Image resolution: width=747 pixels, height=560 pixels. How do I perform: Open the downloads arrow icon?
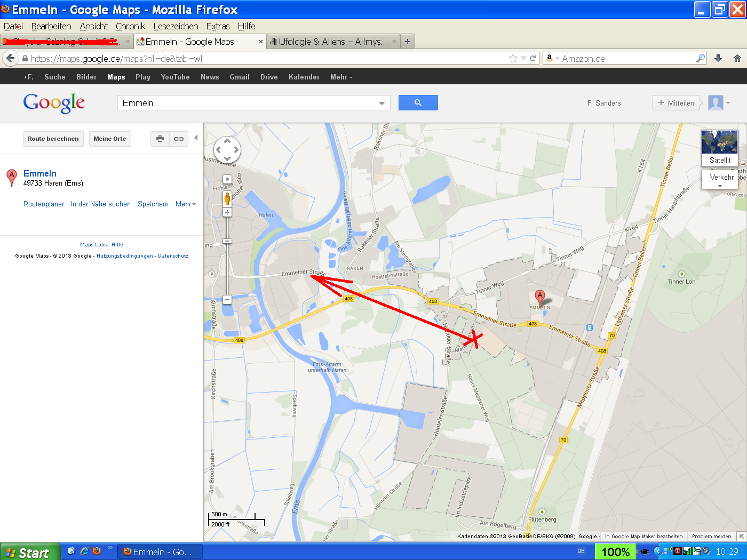[x=718, y=58]
